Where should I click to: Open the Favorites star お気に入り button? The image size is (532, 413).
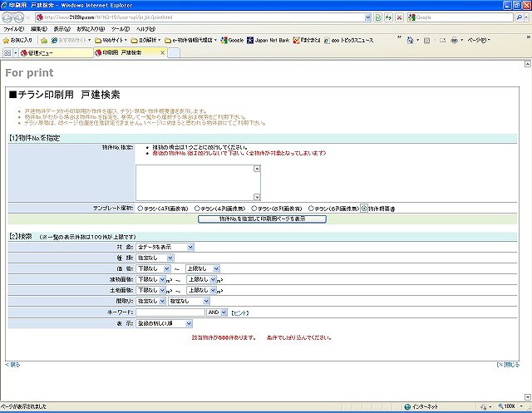17,41
